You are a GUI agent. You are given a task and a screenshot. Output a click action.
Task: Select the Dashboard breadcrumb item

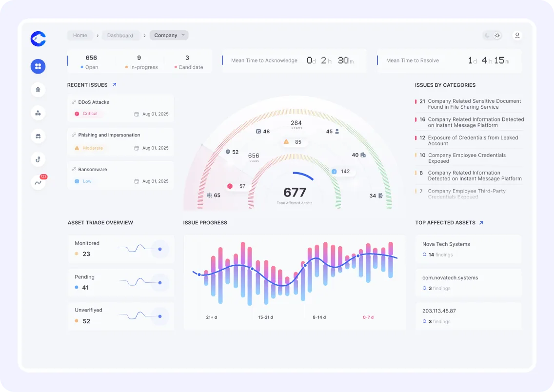pyautogui.click(x=120, y=36)
